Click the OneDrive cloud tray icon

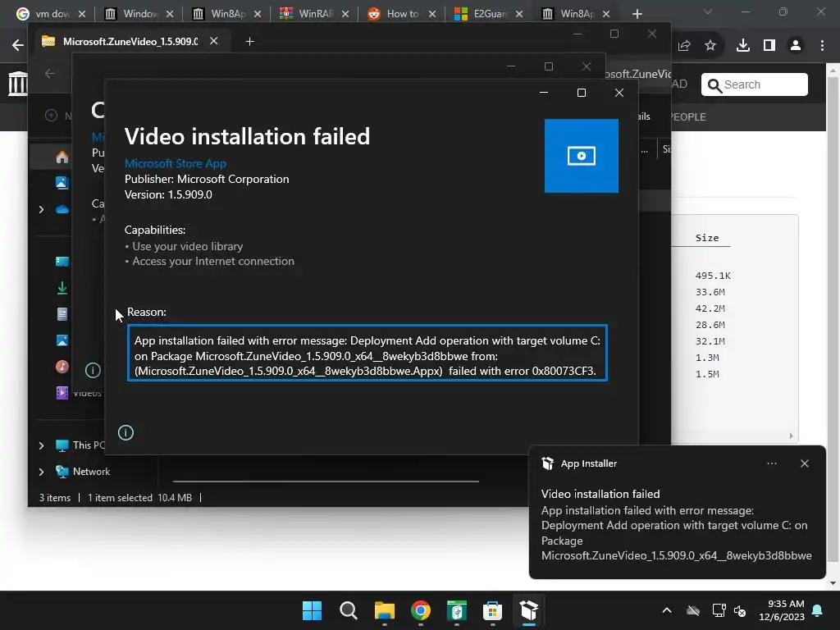[x=693, y=610]
